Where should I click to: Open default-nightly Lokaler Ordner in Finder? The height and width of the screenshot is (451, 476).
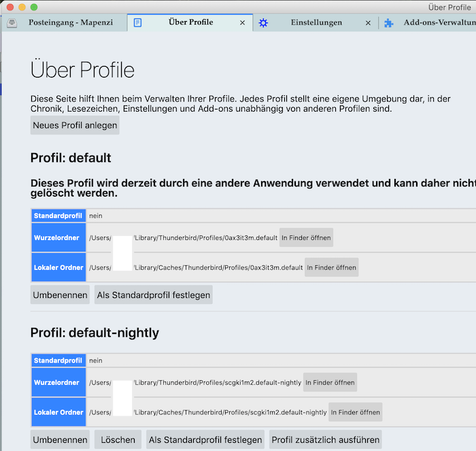(x=356, y=412)
